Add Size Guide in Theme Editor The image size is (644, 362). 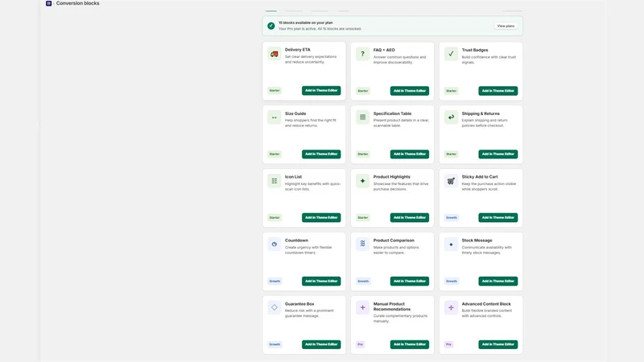coord(321,154)
